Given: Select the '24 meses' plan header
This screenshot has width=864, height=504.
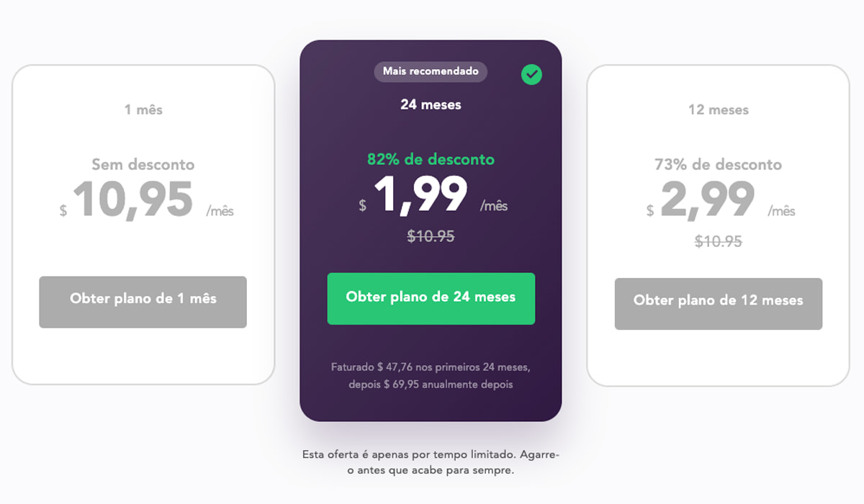Looking at the screenshot, I should tap(431, 104).
